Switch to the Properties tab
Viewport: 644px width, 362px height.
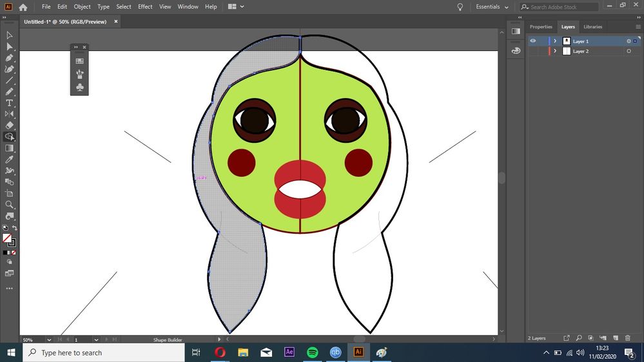(541, 27)
